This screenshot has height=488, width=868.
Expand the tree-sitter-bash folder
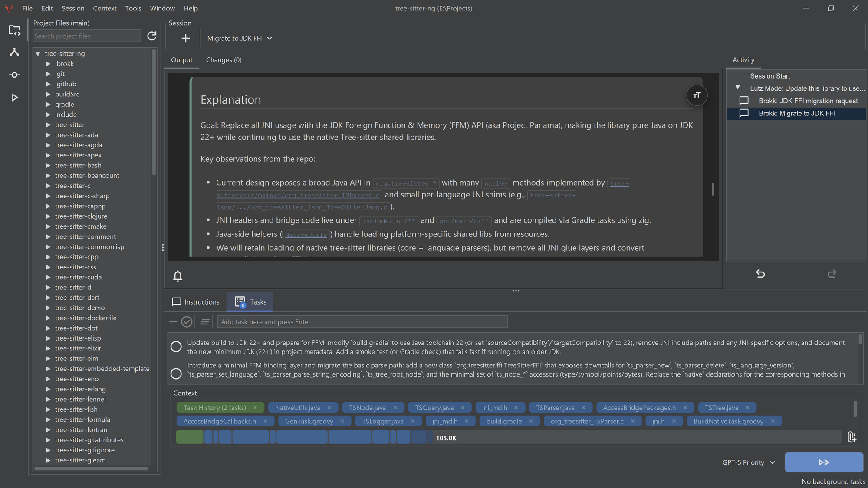[x=48, y=165]
